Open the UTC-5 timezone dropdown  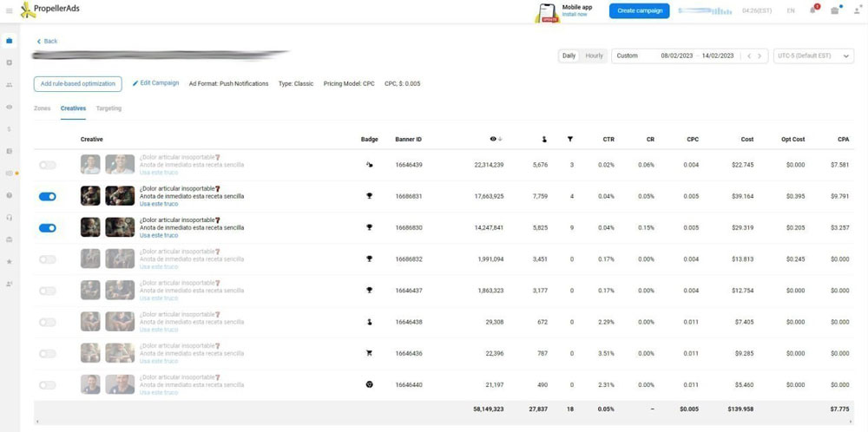[813, 56]
